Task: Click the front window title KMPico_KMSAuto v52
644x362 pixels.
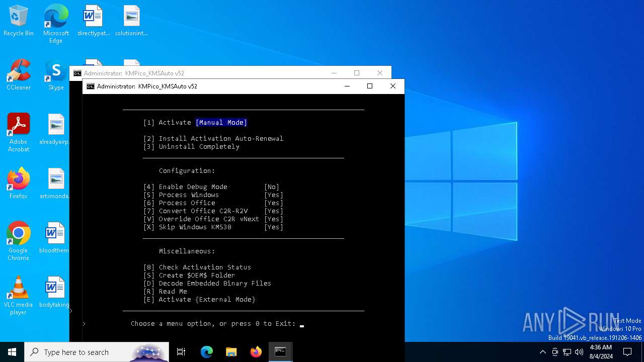Action: [x=168, y=86]
